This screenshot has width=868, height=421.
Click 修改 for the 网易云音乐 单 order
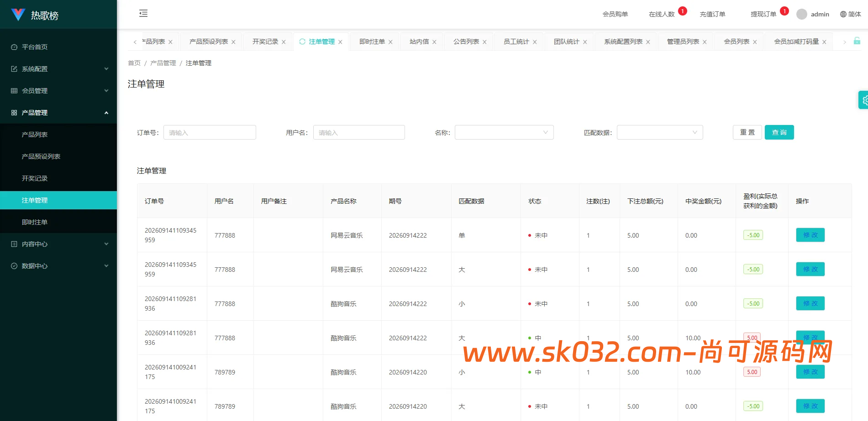pyautogui.click(x=810, y=235)
